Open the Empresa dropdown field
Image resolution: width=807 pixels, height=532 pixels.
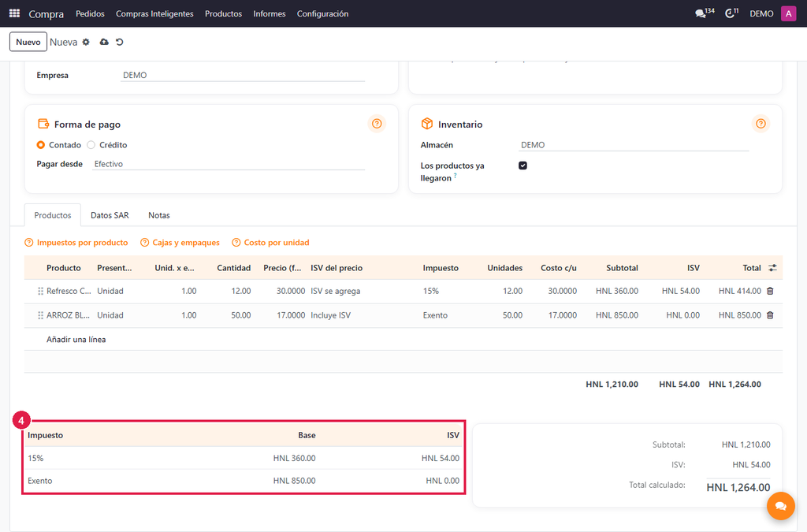[x=243, y=75]
